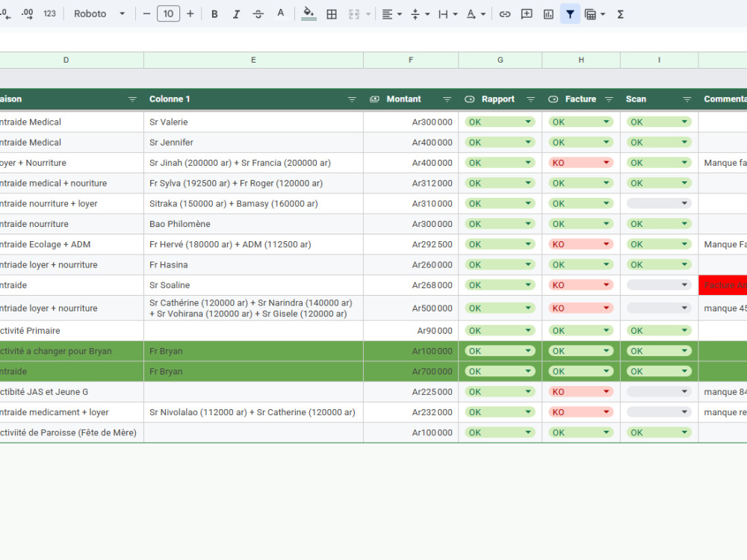Increase font size with plus button
Screen dimensions: 747x560
(x=190, y=13)
